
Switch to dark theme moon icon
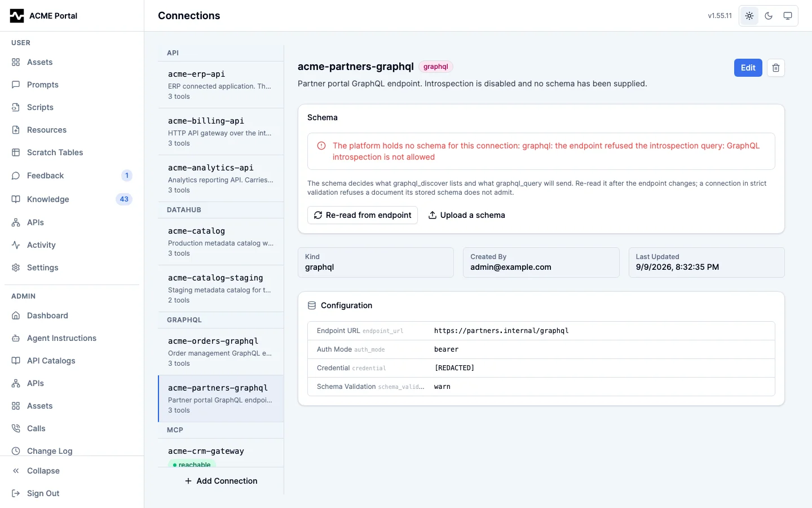769,16
